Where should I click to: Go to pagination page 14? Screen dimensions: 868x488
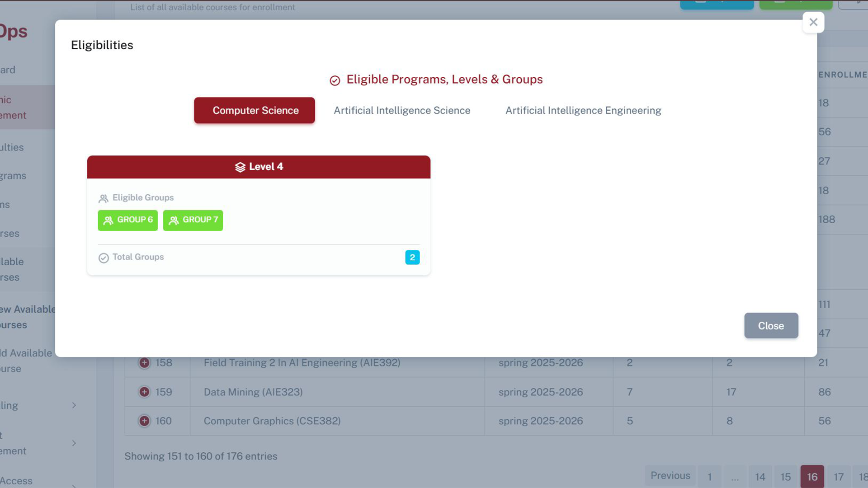760,477
